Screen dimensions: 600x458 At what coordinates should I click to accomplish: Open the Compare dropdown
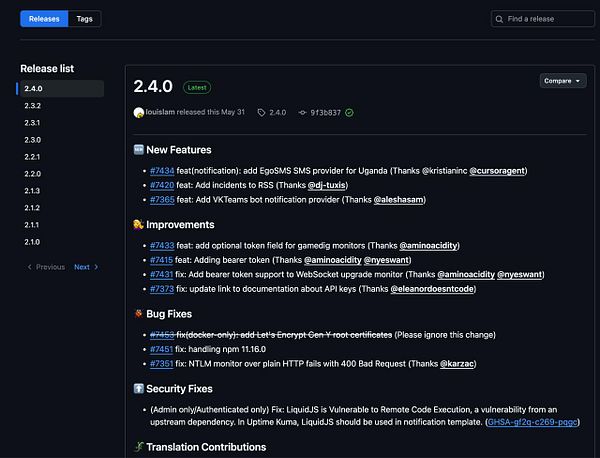[x=562, y=81]
